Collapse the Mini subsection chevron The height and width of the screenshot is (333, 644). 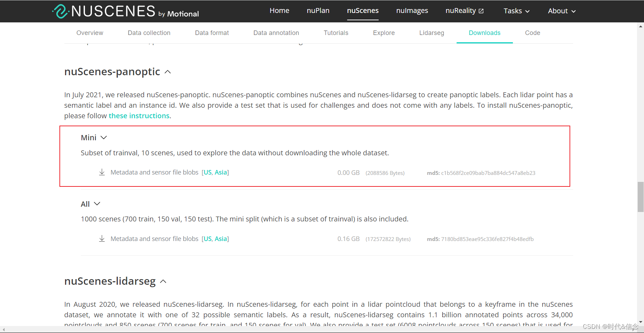(103, 137)
